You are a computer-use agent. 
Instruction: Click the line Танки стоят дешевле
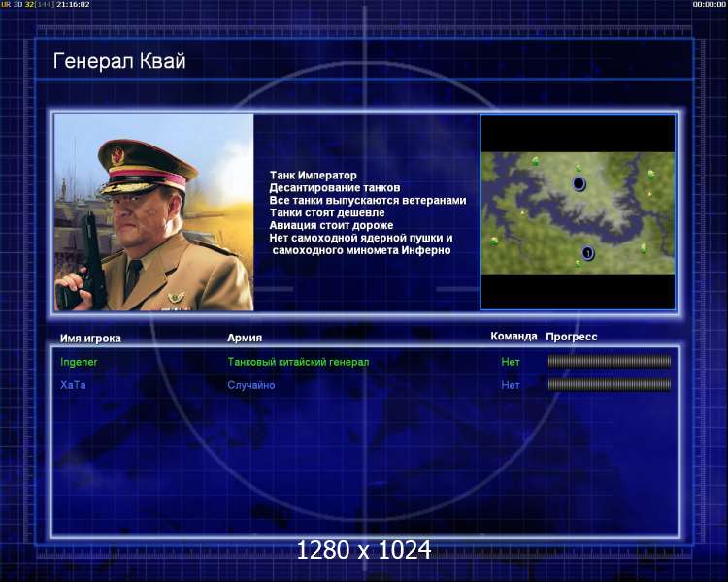click(x=327, y=213)
